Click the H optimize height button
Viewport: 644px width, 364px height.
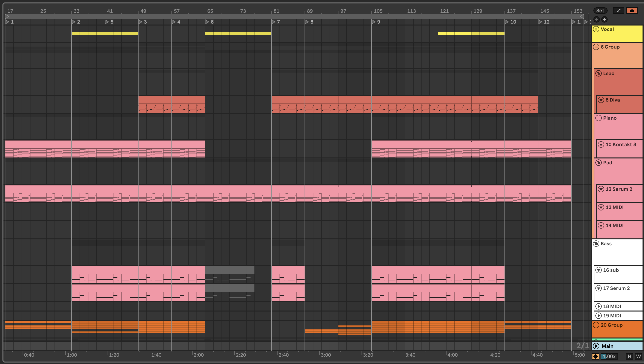tap(629, 356)
